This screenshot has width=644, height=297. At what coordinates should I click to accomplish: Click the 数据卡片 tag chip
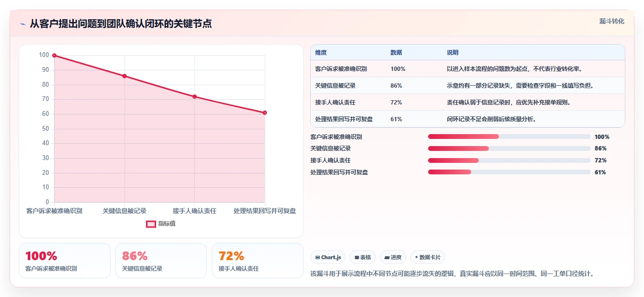(428, 257)
